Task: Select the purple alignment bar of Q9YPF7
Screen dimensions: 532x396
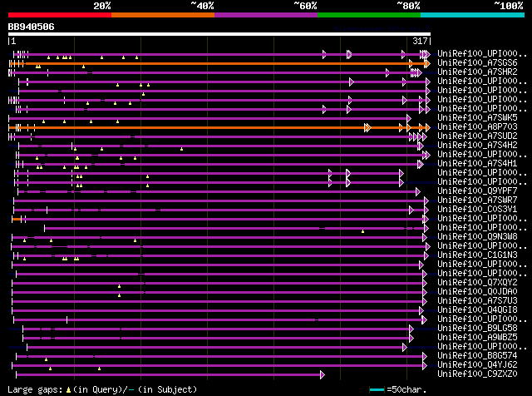Action: (219, 192)
